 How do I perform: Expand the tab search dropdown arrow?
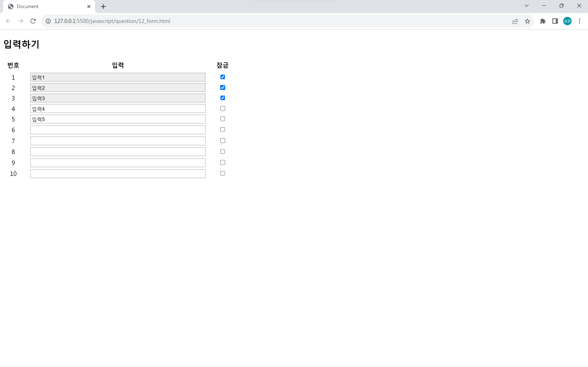[x=527, y=6]
